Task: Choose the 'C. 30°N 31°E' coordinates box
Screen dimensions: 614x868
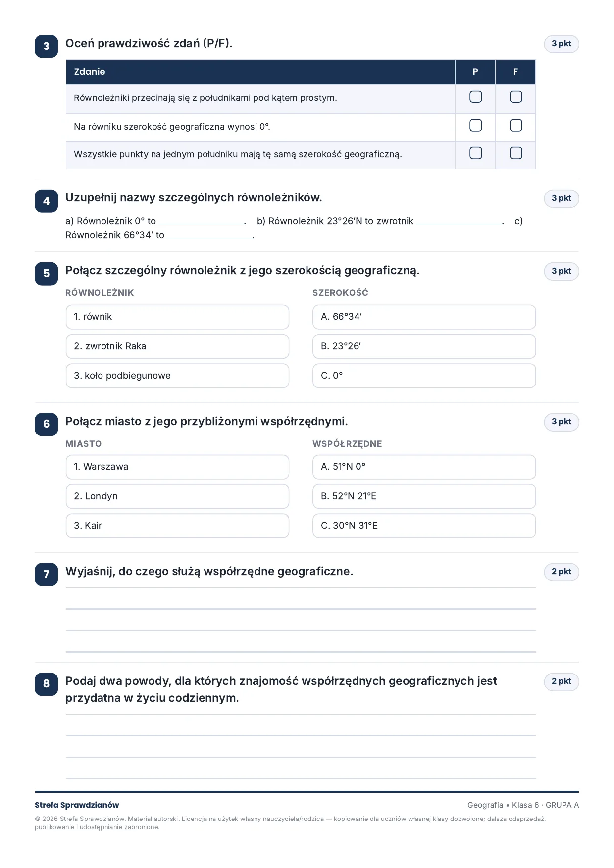Action: click(424, 526)
